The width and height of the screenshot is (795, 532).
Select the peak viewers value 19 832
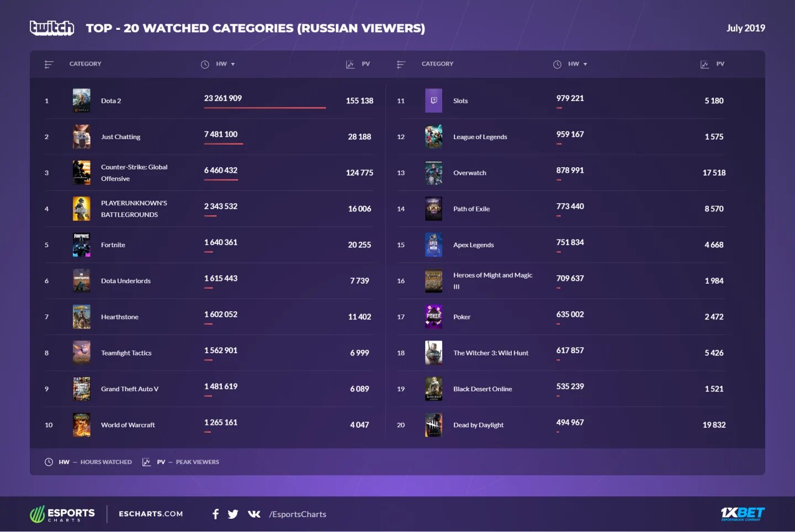pos(714,425)
